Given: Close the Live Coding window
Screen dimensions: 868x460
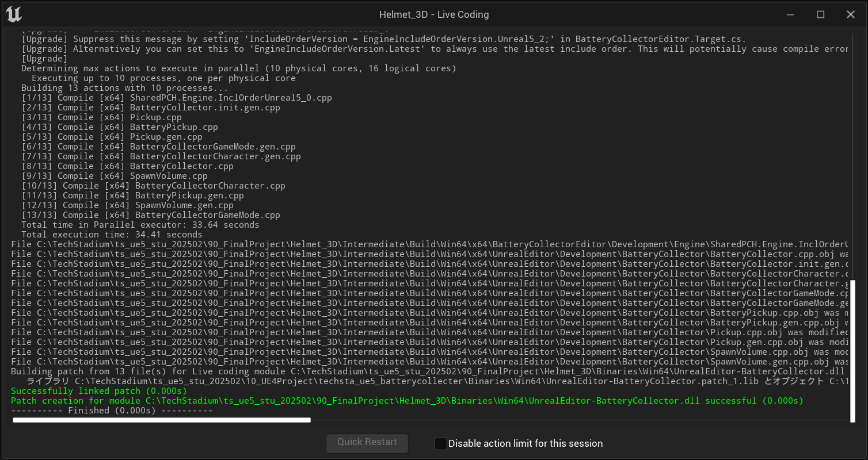Looking at the screenshot, I should point(851,14).
